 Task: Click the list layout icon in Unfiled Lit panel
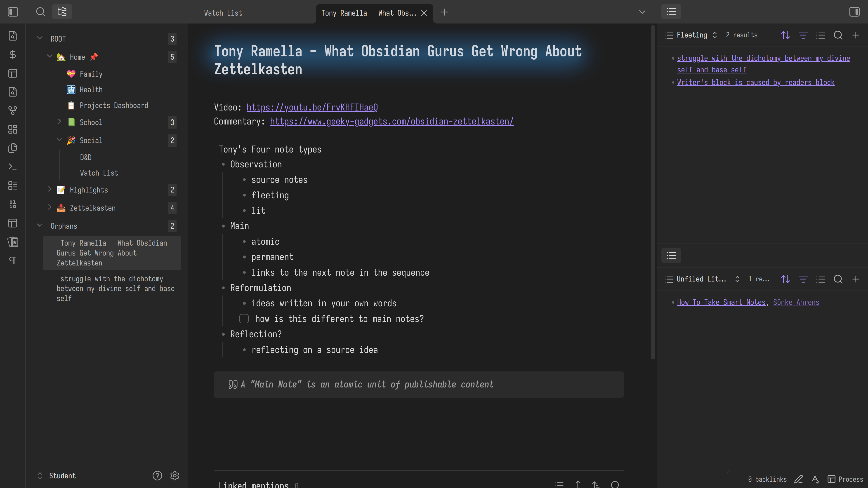(x=821, y=279)
